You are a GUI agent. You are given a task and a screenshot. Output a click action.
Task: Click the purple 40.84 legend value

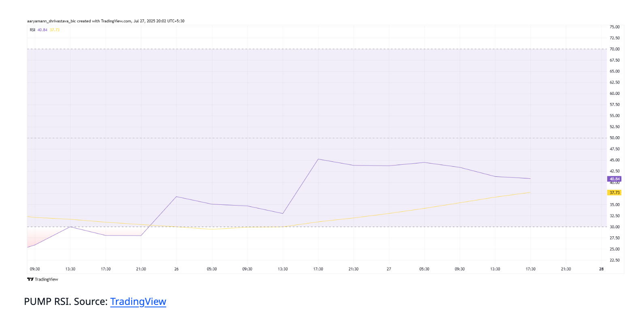[x=42, y=30]
